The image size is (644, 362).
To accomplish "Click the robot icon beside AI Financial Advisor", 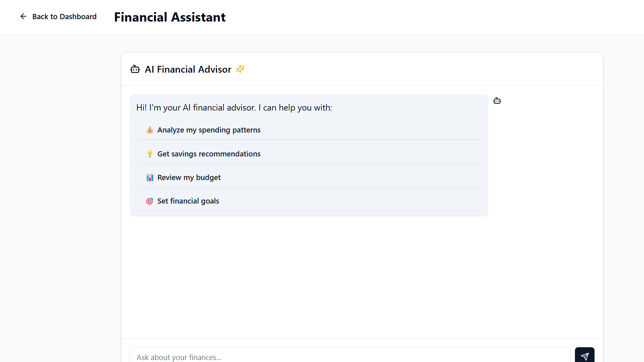I will coord(135,69).
